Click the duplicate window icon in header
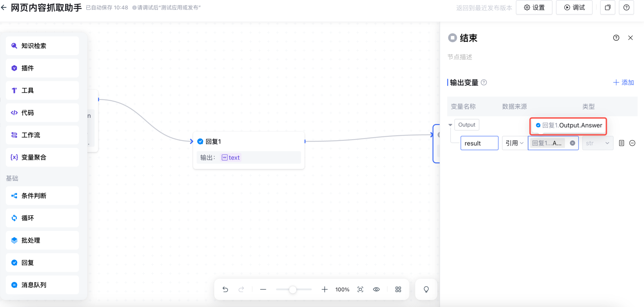The width and height of the screenshot is (644, 307). pos(607,8)
